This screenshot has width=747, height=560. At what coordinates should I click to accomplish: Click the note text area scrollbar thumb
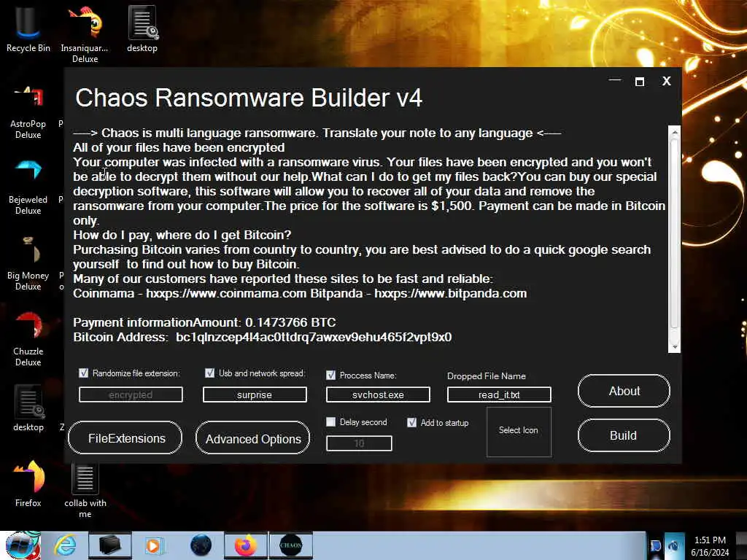click(674, 233)
